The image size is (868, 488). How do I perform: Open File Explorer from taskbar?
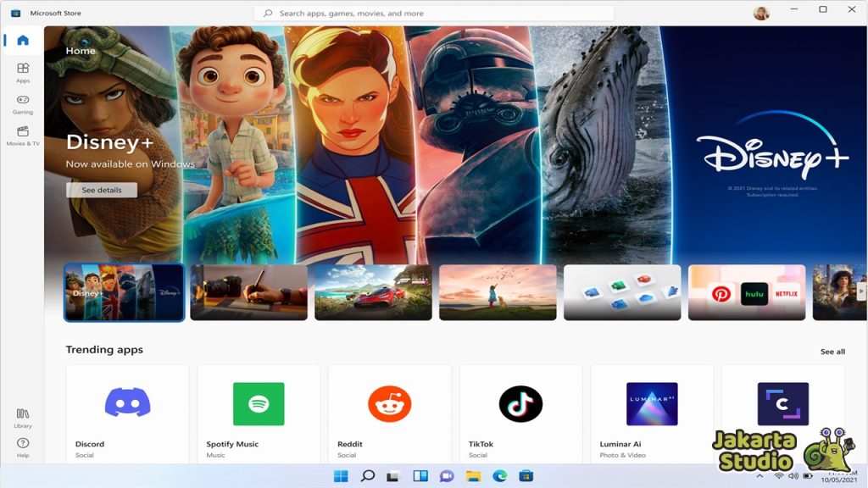(x=473, y=476)
